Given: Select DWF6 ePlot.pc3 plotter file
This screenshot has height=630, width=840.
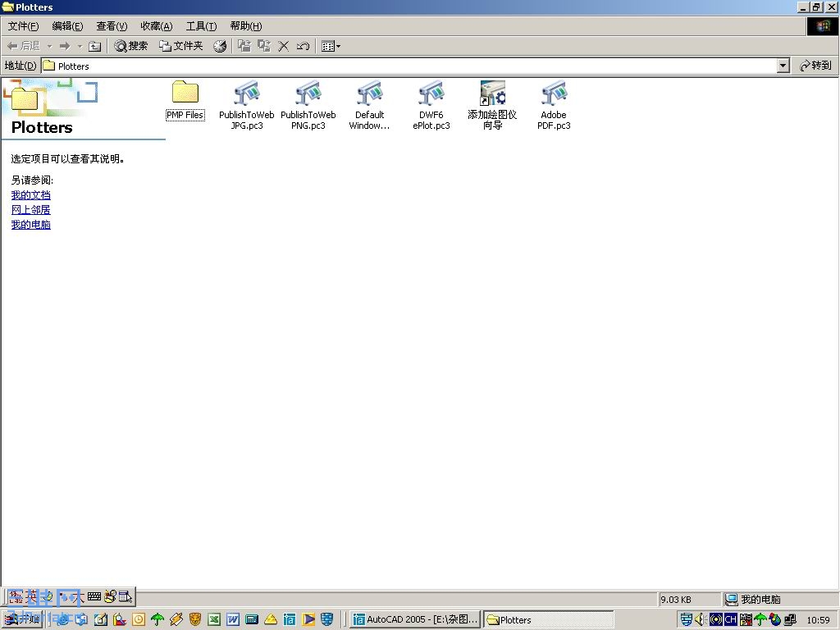Looking at the screenshot, I should [431, 105].
